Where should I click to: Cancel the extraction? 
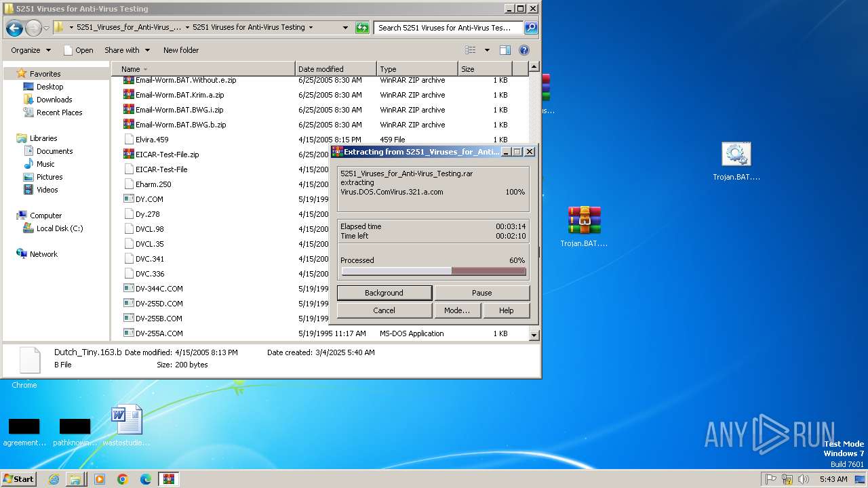(384, 310)
